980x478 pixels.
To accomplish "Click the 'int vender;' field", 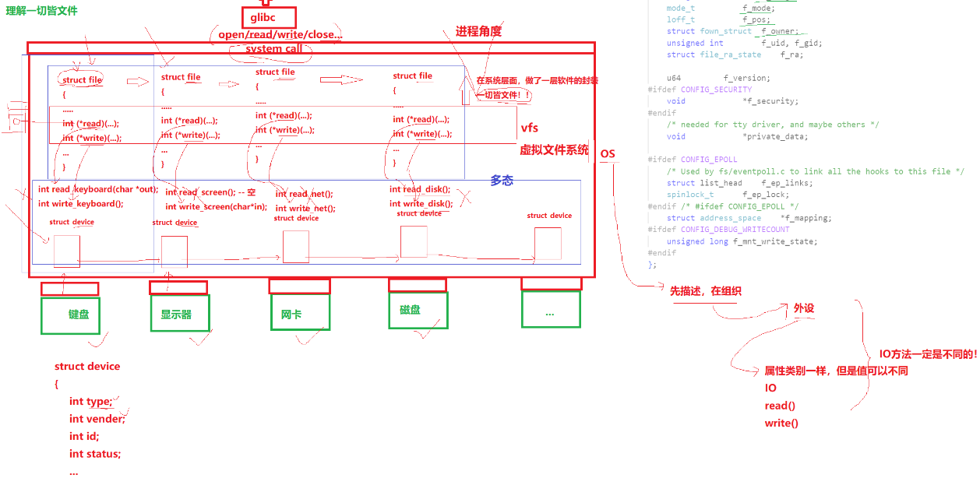I will (97, 419).
